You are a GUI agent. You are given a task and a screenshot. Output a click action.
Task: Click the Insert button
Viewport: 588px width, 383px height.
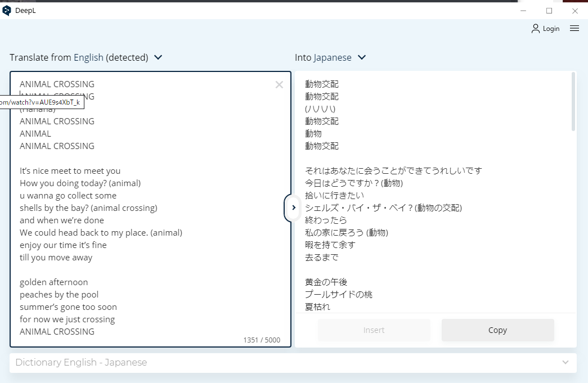[x=374, y=330]
